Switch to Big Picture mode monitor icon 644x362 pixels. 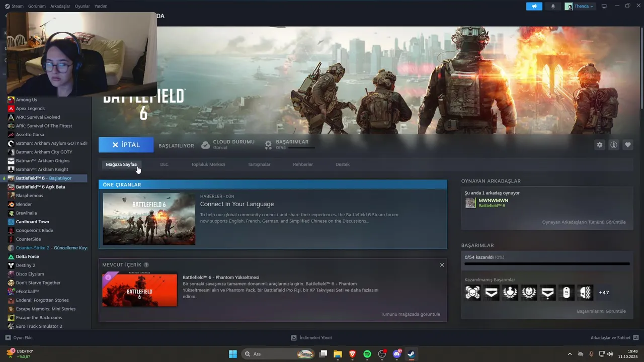604,7
